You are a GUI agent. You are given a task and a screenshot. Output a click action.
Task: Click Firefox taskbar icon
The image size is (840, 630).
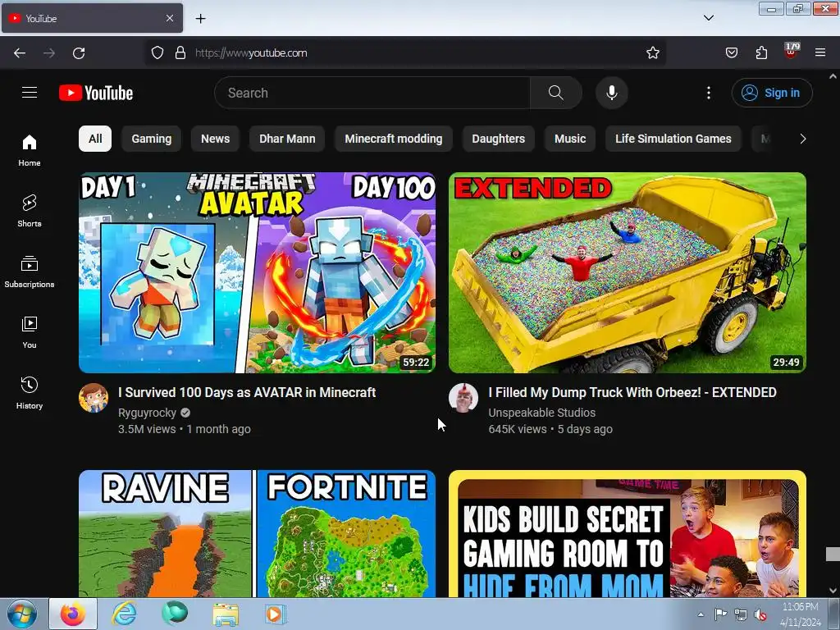coord(73,614)
